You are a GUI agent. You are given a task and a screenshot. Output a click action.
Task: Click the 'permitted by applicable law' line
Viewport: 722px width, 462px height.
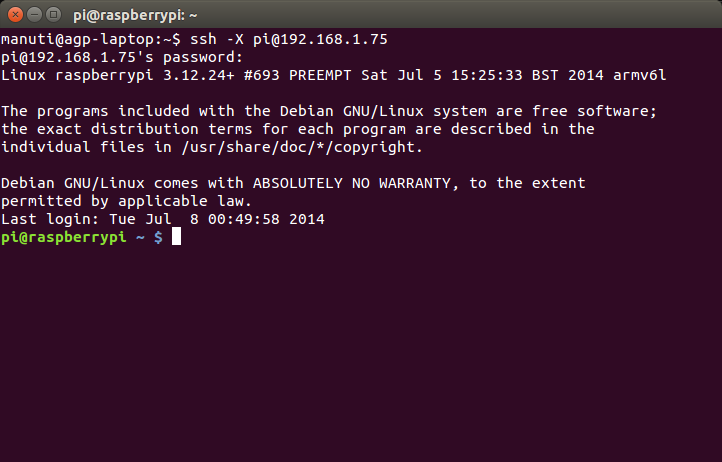click(x=125, y=201)
